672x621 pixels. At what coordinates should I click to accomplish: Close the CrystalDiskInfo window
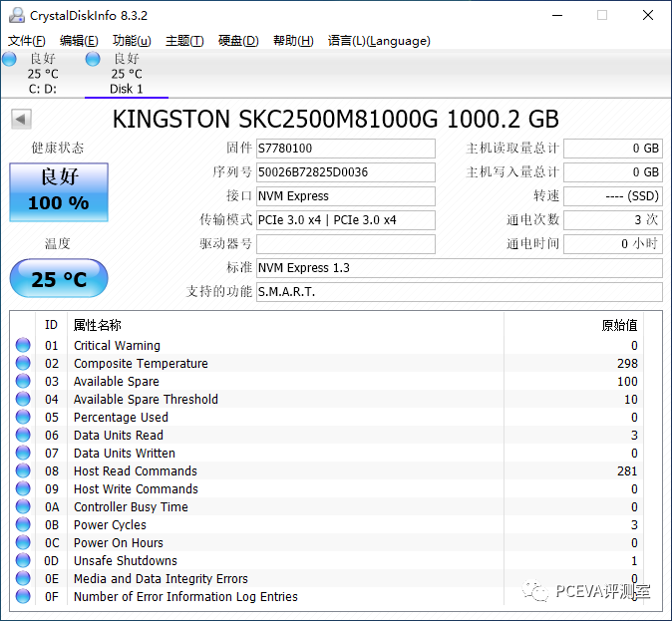tap(648, 15)
